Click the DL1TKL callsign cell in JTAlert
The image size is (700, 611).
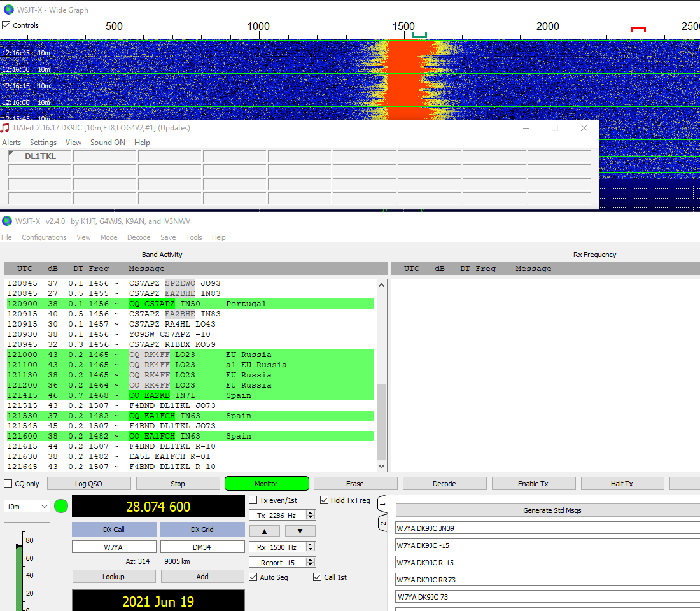(40, 157)
